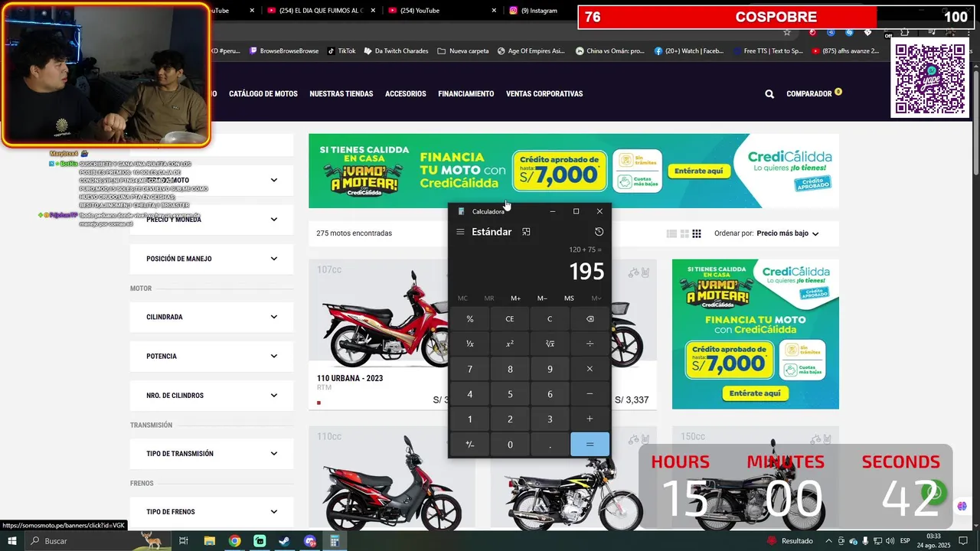Open the Catálogo de Motos menu
The width and height of the screenshot is (980, 551).
click(263, 94)
